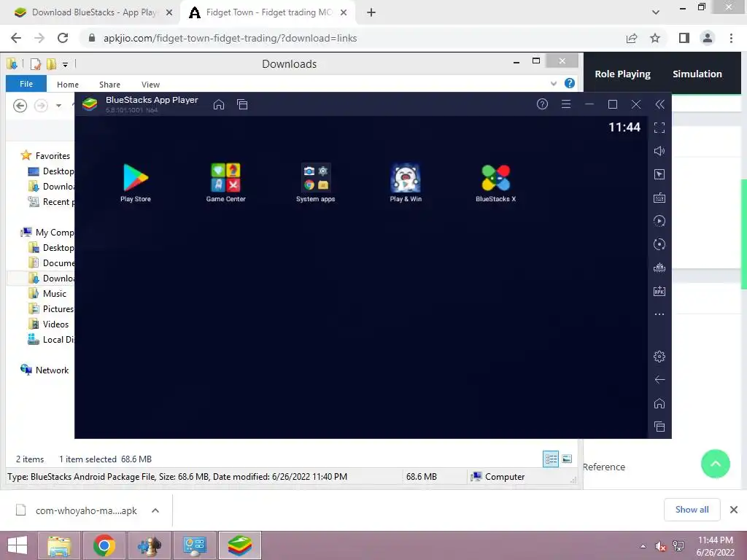Open the System apps folder
Screen dimensions: 747x560
point(315,182)
